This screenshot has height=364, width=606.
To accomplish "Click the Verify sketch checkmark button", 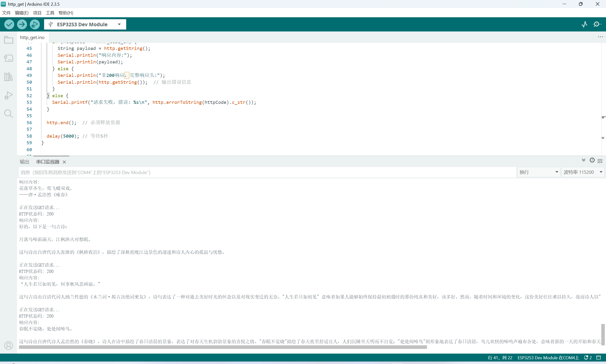I will [9, 24].
